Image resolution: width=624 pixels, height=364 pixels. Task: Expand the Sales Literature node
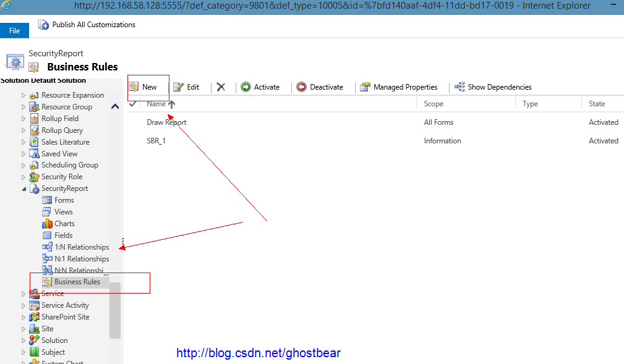pyautogui.click(x=23, y=142)
